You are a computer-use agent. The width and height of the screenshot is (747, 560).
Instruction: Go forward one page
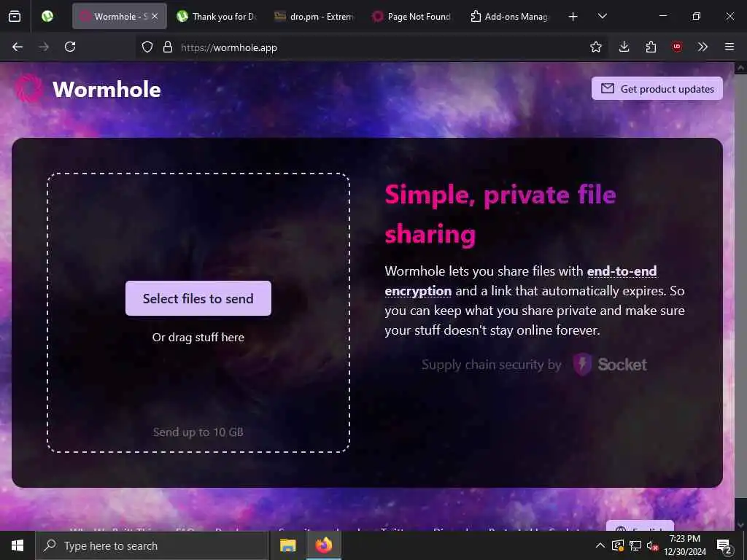(x=44, y=47)
